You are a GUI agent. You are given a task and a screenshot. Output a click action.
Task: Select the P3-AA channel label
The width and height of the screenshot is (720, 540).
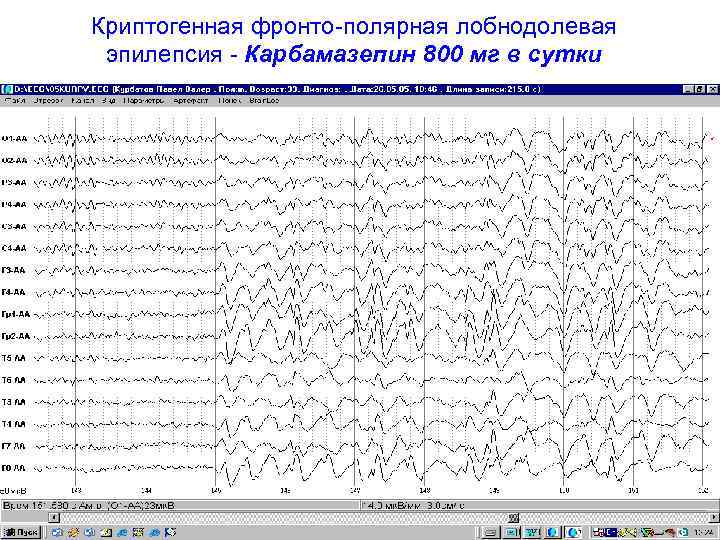click(14, 183)
